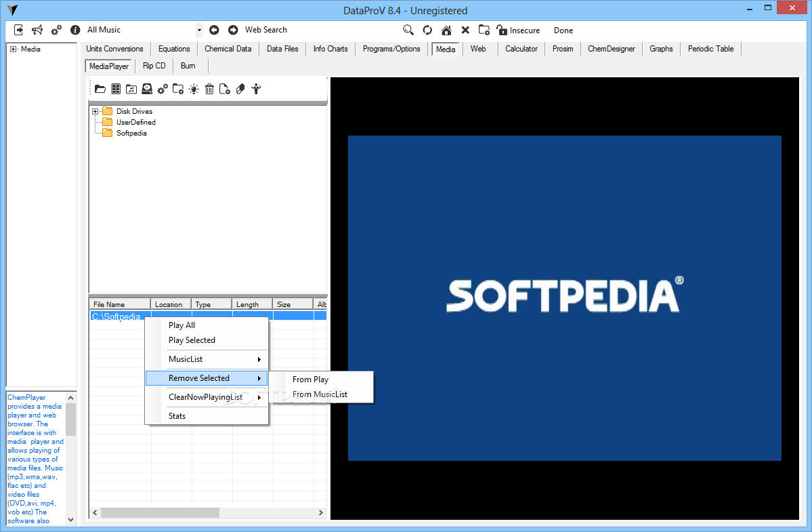The width and height of the screenshot is (812, 532).
Task: Expand the Media tree node
Action: pyautogui.click(x=13, y=49)
